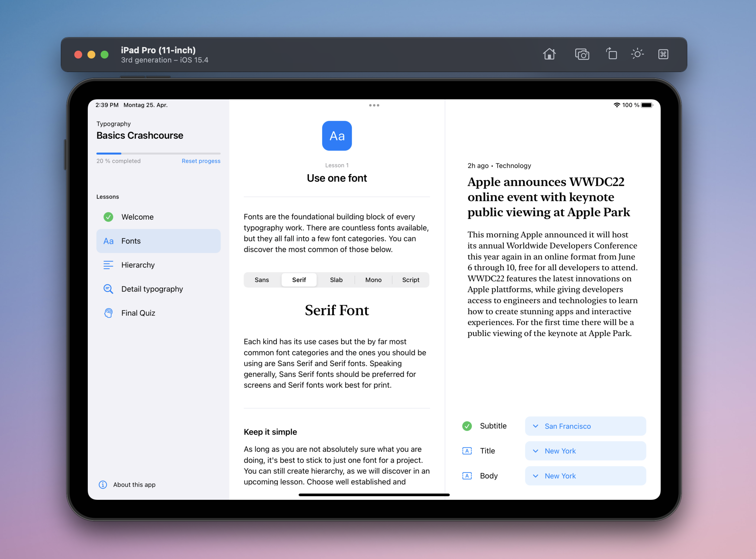Expand the Body New York dropdown

(584, 475)
